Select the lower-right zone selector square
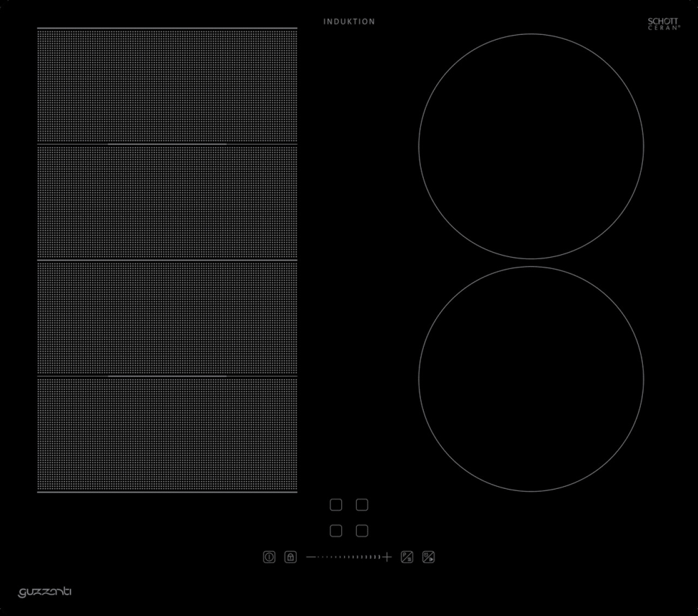This screenshot has height=616, width=698. point(362,530)
